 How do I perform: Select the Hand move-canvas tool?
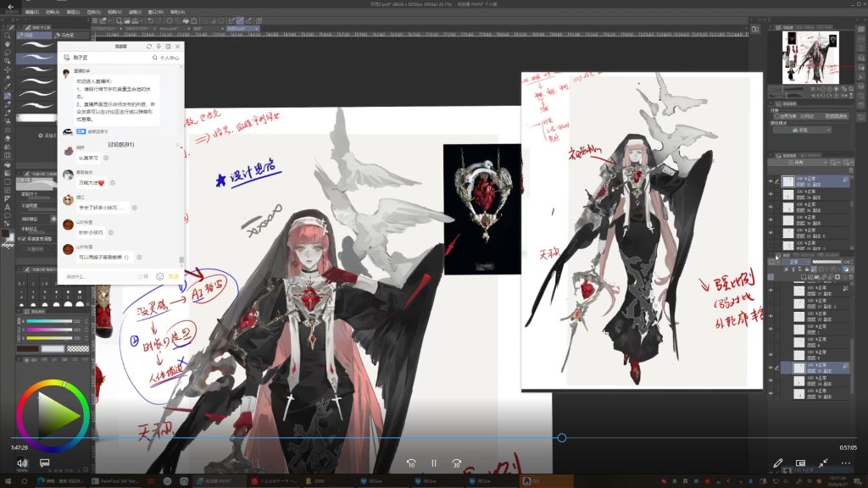(x=7, y=44)
